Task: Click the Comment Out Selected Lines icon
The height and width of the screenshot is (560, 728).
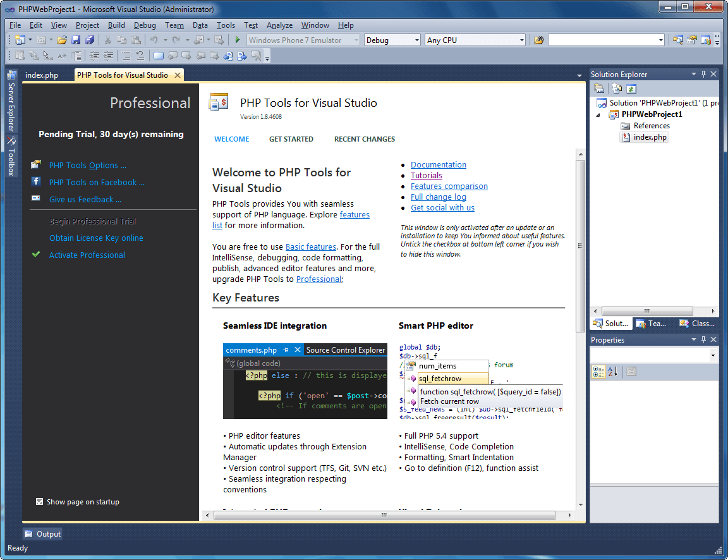Action: point(126,56)
